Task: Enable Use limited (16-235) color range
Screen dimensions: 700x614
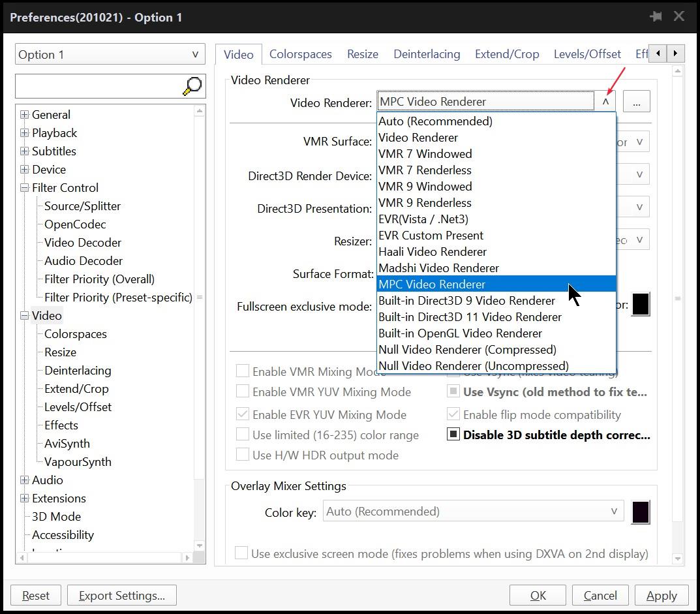Action: pyautogui.click(x=243, y=435)
